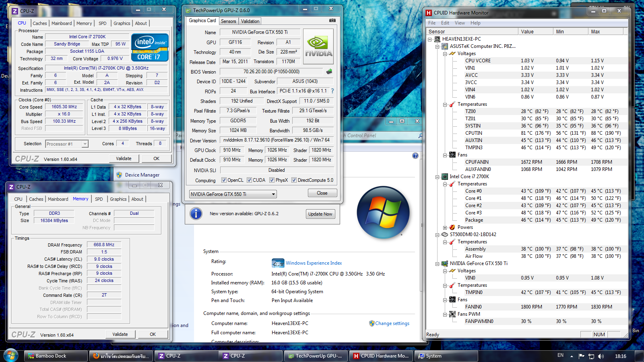
Task: Click the NVIDIA logo in GPU-Z
Action: click(318, 46)
